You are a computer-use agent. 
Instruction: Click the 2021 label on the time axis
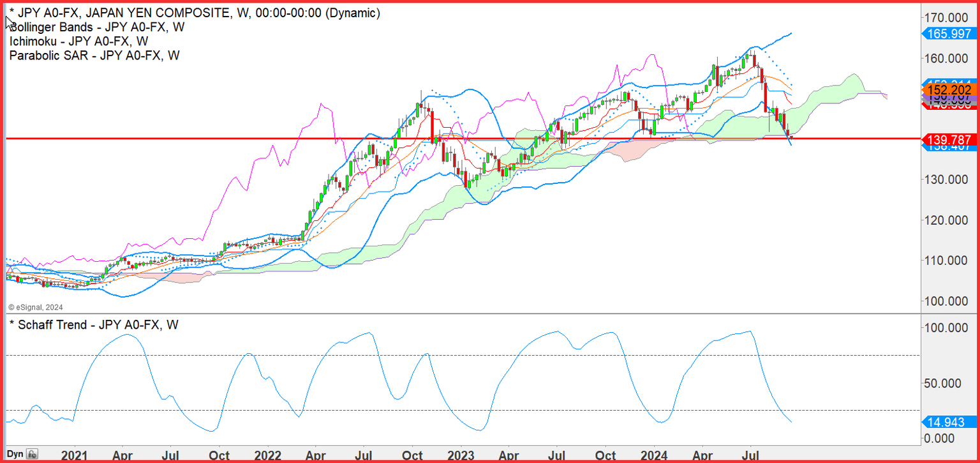pos(75,456)
